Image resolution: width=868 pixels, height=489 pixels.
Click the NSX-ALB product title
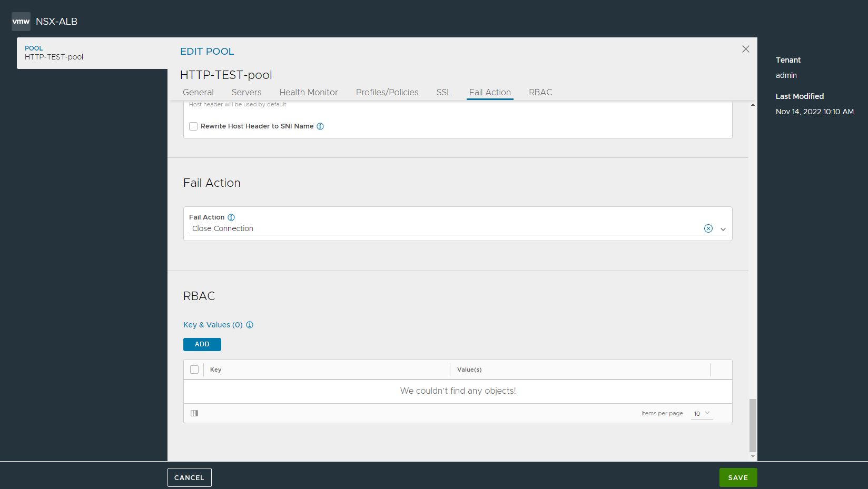click(x=56, y=22)
